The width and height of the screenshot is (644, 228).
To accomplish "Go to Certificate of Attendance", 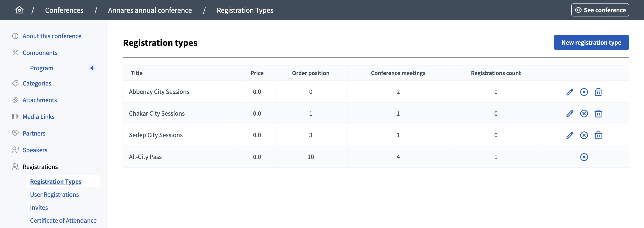I will (x=63, y=221).
